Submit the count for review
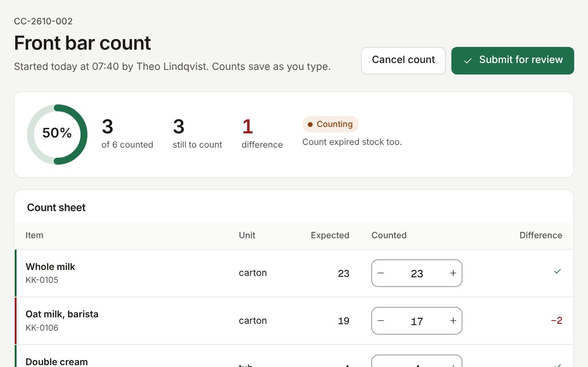 point(513,60)
